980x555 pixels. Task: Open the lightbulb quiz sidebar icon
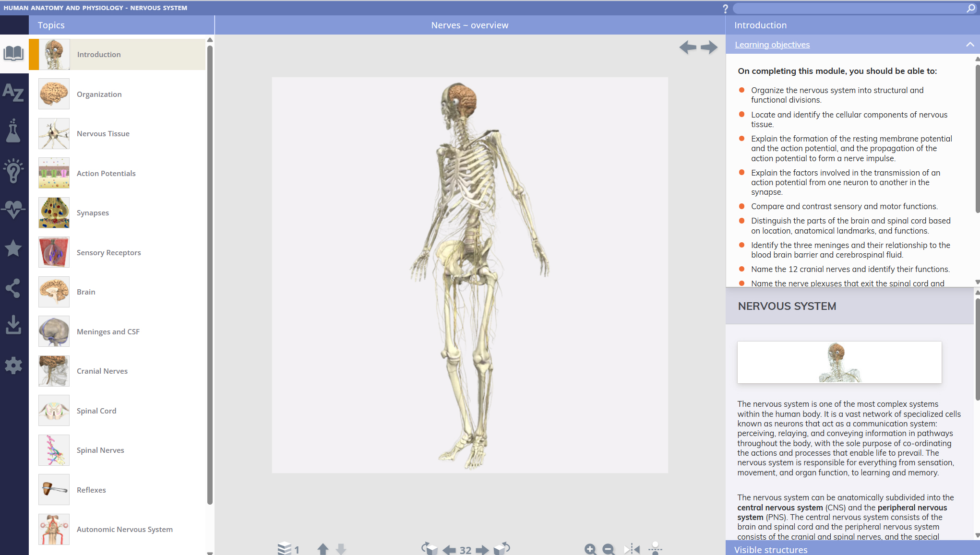click(13, 170)
